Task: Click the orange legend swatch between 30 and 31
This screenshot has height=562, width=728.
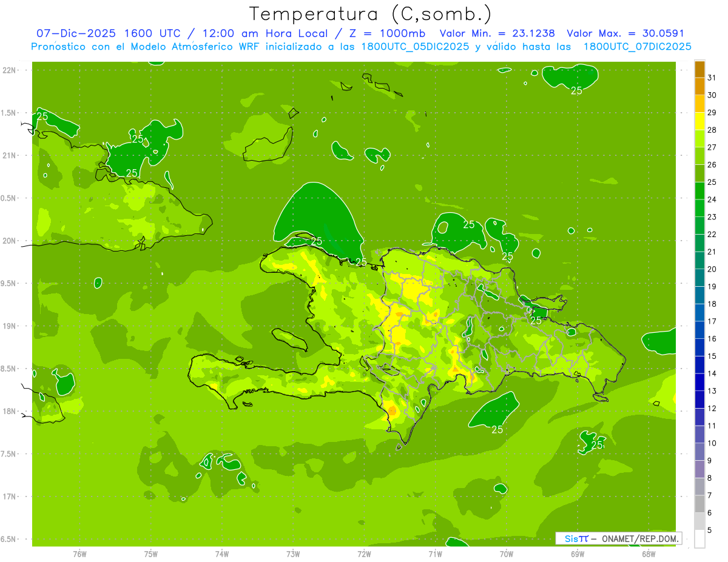Action: [x=699, y=86]
